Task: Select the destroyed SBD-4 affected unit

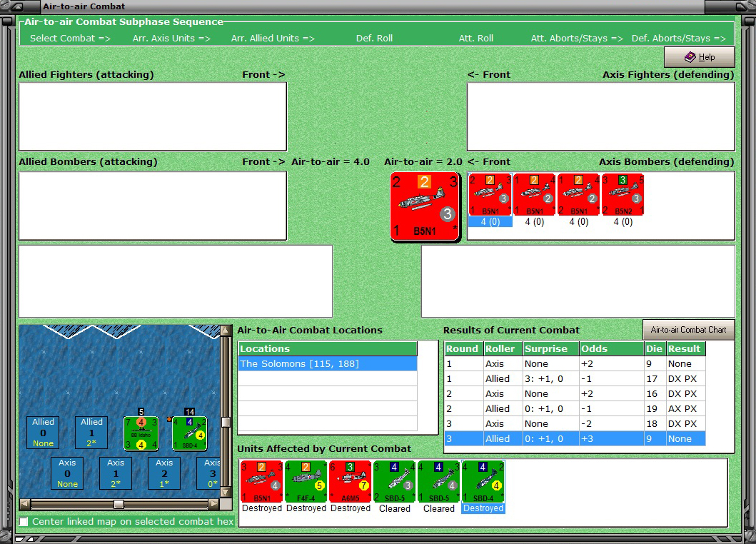Action: pos(483,481)
